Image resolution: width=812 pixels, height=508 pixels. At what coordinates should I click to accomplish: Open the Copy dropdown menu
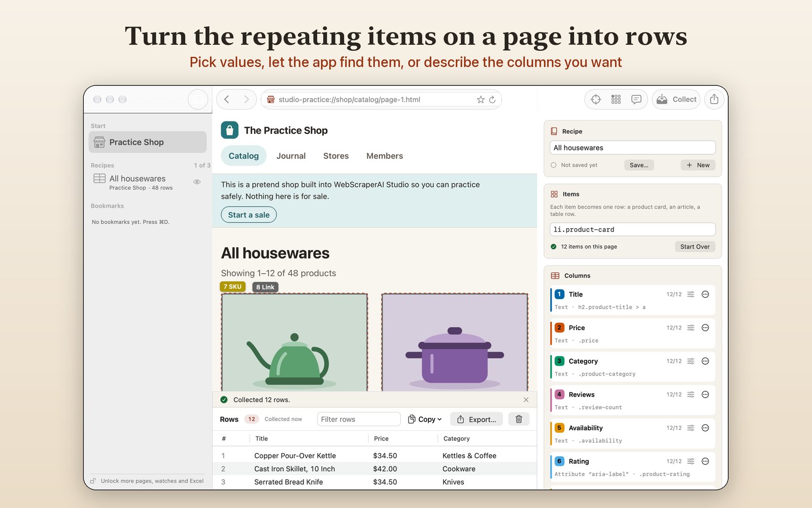pos(425,419)
